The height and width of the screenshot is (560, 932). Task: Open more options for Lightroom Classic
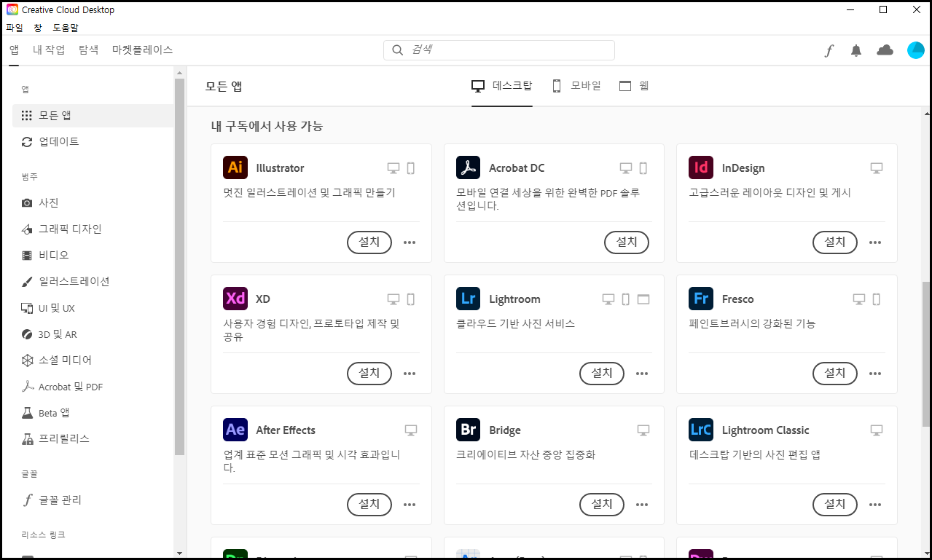(875, 505)
